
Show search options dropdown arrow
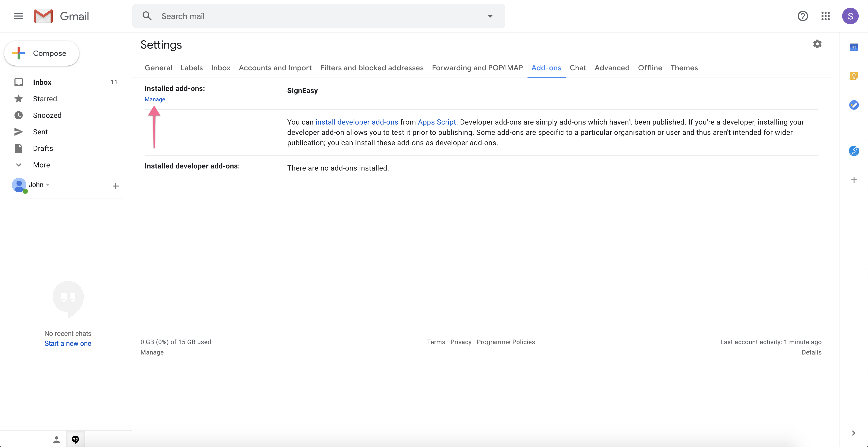pyautogui.click(x=490, y=16)
